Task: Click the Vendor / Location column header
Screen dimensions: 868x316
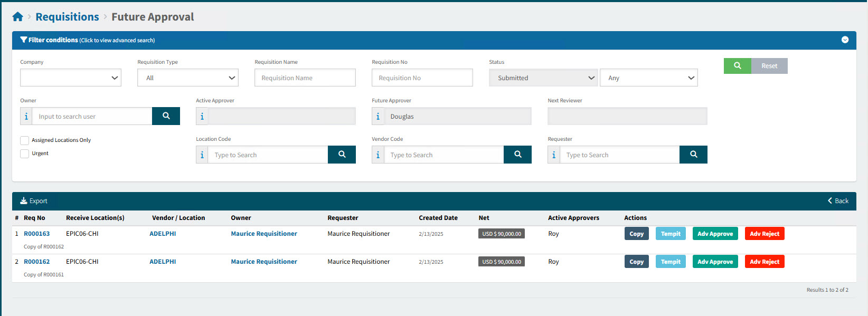Action: point(178,218)
